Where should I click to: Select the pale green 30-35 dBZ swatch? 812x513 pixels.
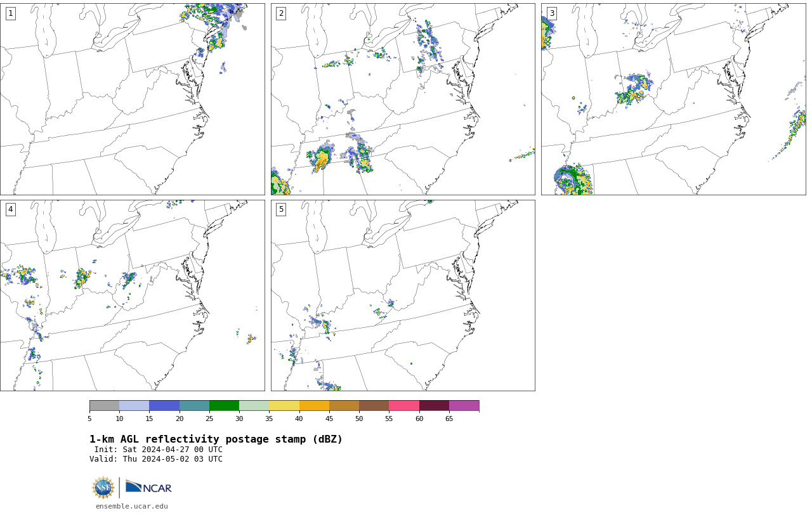(254, 406)
